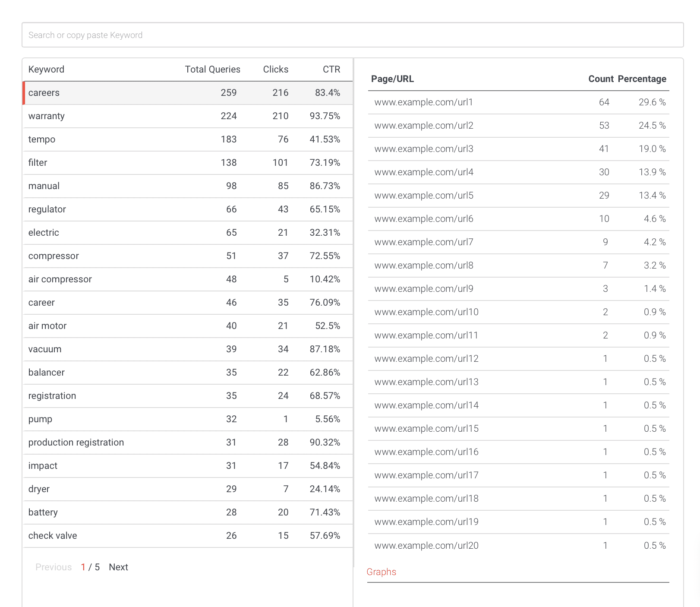The image size is (700, 607).
Task: Click www.example.com/url12 row
Action: click(x=519, y=359)
